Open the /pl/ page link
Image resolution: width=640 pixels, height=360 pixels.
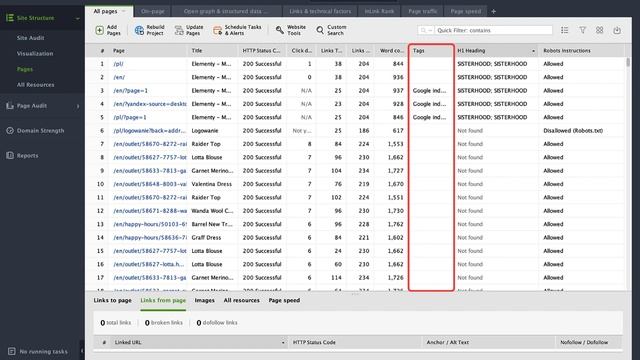point(118,64)
